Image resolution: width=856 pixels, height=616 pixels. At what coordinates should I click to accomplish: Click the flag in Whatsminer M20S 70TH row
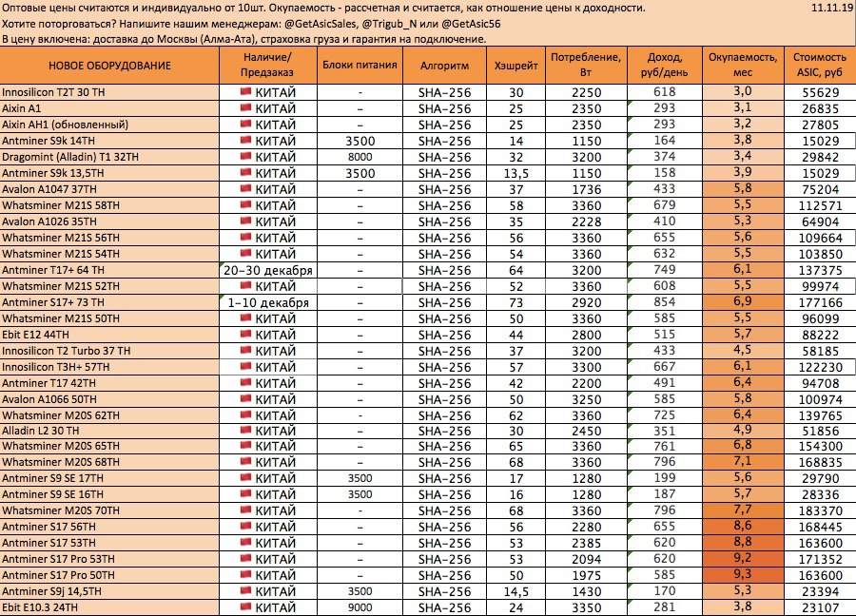point(245,510)
